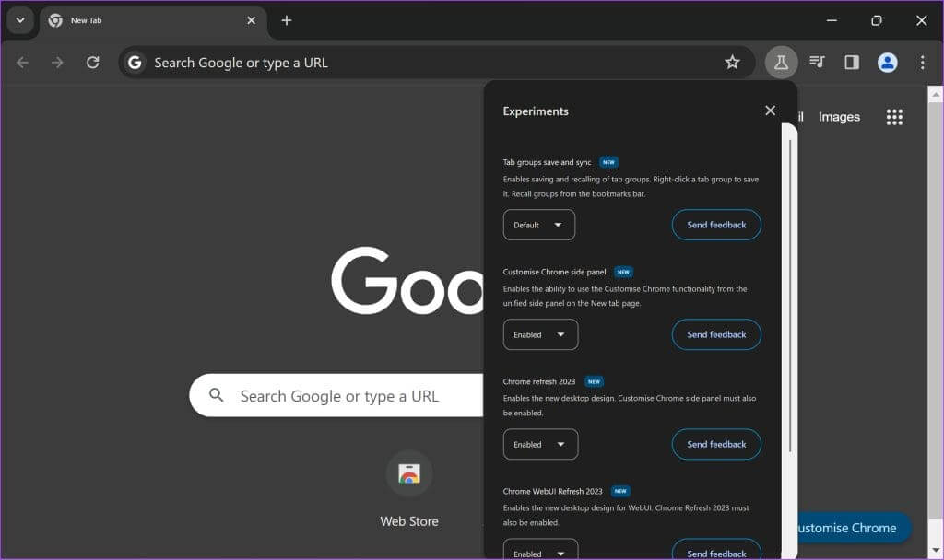Go back to previous page
Image resolution: width=944 pixels, height=560 pixels.
(22, 62)
